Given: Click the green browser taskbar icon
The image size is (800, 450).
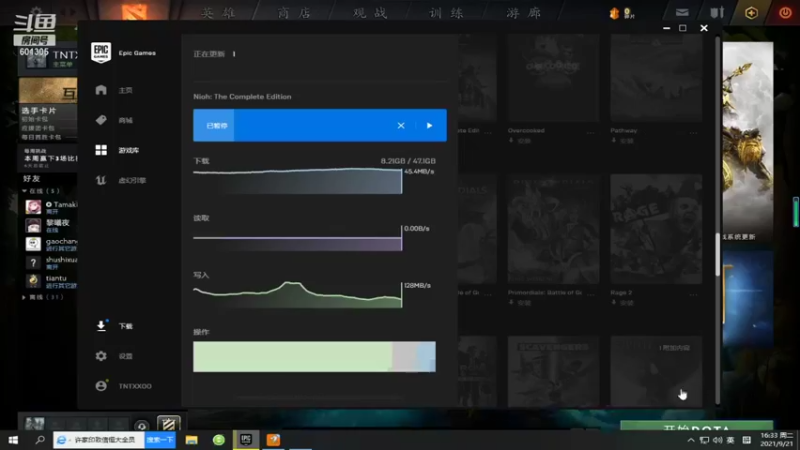Looking at the screenshot, I should (219, 440).
